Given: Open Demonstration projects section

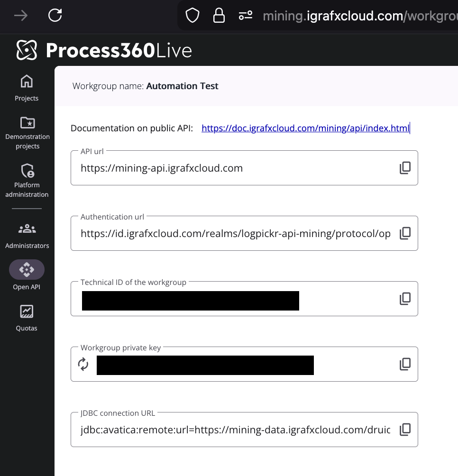Looking at the screenshot, I should 27,133.
